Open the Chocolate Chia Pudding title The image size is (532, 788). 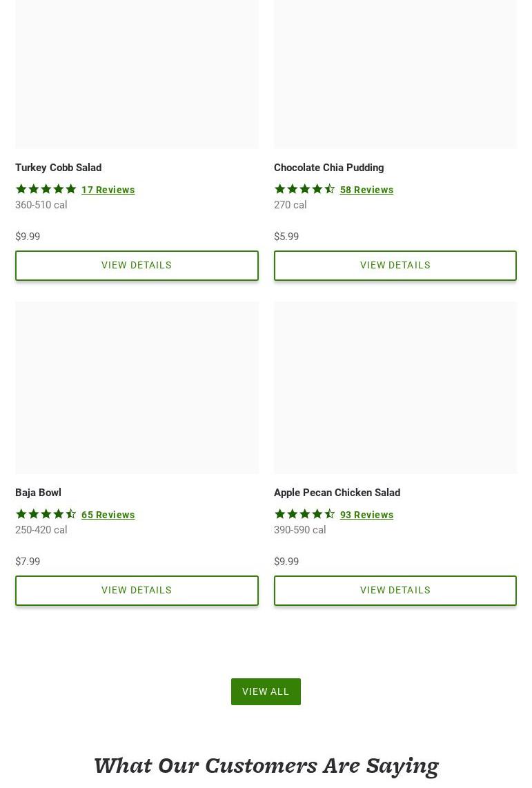pyautogui.click(x=328, y=168)
